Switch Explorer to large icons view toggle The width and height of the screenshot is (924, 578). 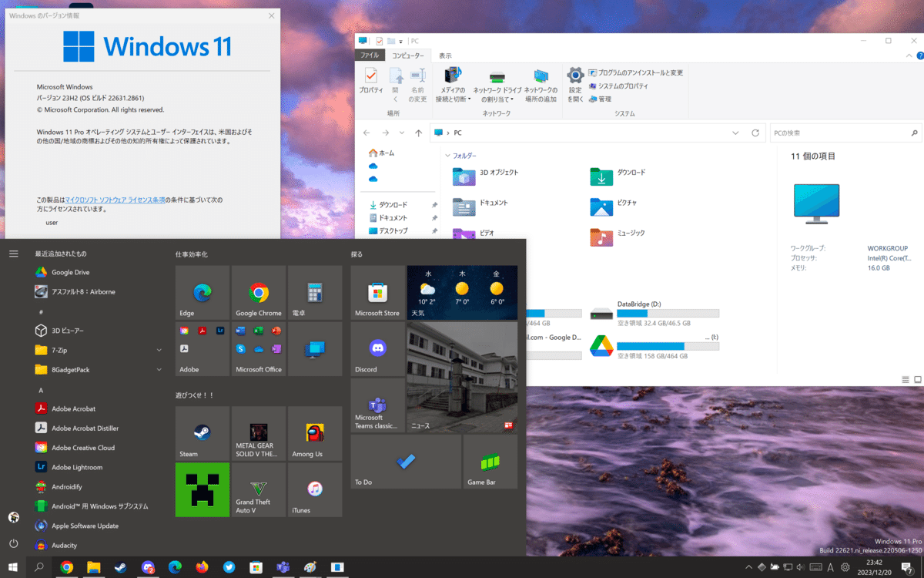(917, 380)
